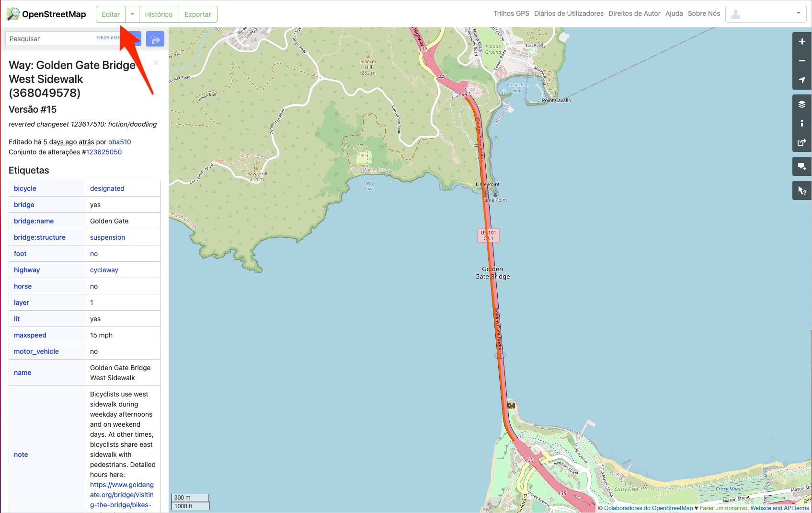Open changeset #123625050
Screen dimensions: 812x513
[x=104, y=152]
